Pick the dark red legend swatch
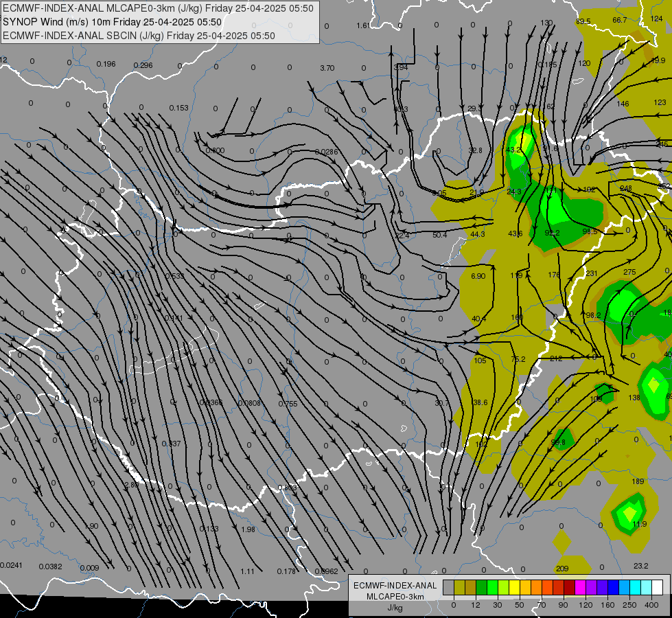 click(570, 588)
